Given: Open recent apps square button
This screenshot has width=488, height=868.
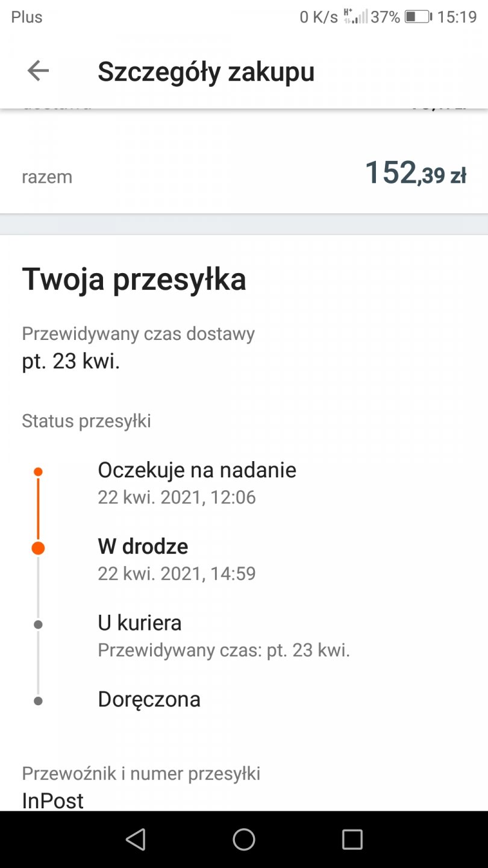Looking at the screenshot, I should pos(352,839).
